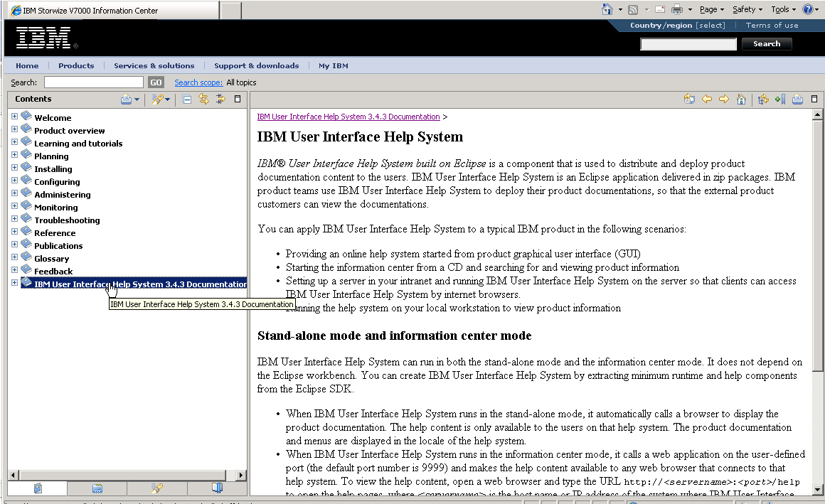Click the first toolbar icon in the topic pane
The image size is (825, 504).
(689, 99)
